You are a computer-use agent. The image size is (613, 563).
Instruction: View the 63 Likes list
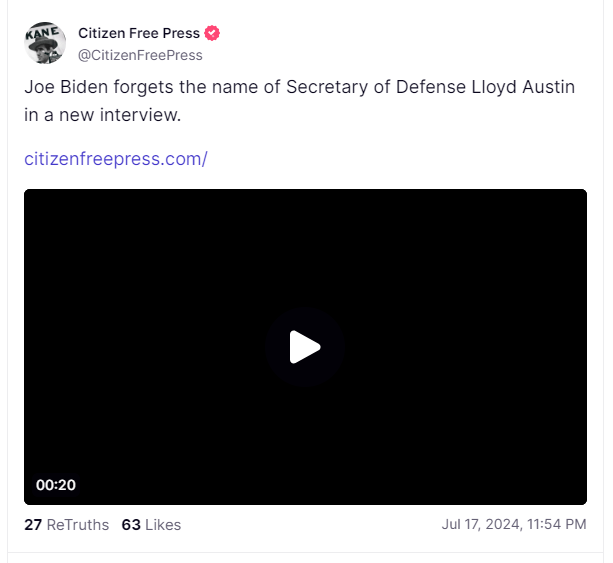coord(151,525)
